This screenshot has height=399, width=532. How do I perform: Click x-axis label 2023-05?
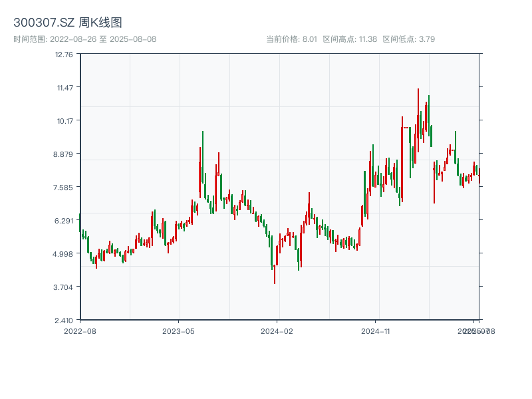pyautogui.click(x=178, y=331)
